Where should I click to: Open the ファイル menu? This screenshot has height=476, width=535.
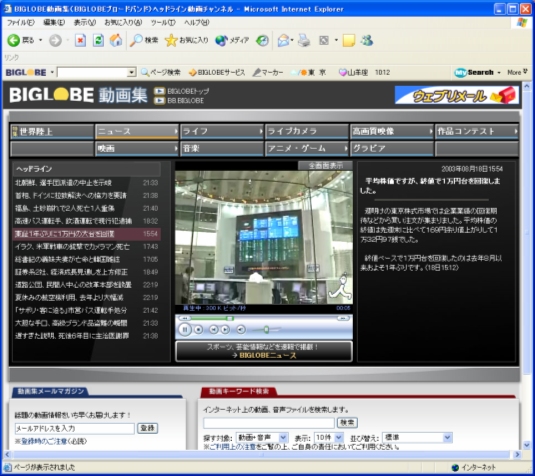click(20, 23)
